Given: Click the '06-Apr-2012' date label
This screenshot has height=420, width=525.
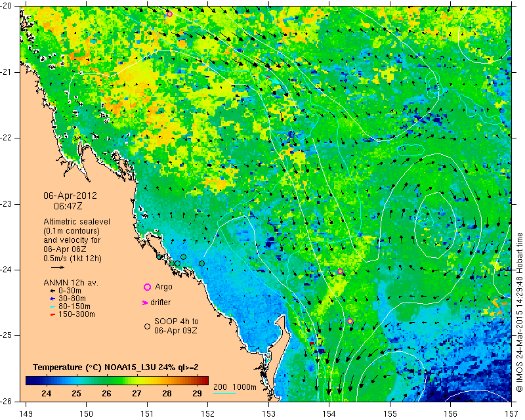Looking at the screenshot, I should point(70,196).
